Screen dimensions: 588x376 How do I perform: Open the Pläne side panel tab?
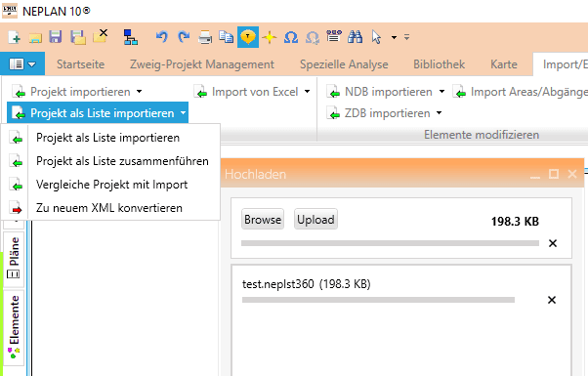coord(14,258)
